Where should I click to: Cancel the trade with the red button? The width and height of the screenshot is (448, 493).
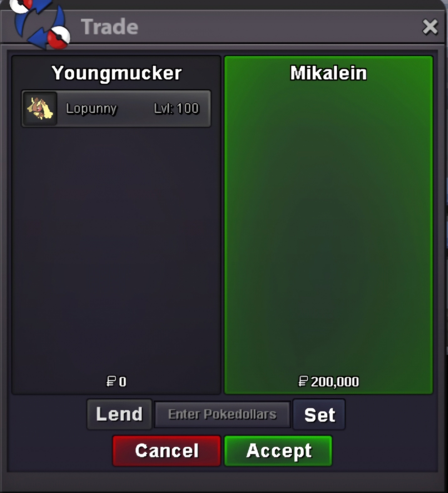pos(167,451)
